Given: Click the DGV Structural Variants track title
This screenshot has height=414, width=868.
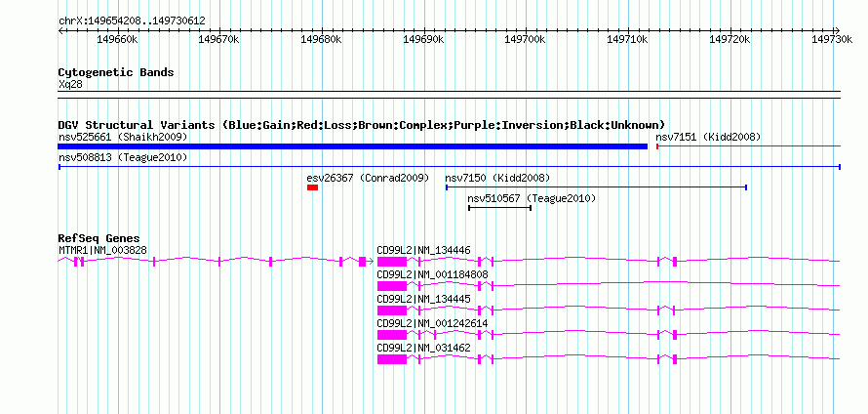Looking at the screenshot, I should point(362,125).
